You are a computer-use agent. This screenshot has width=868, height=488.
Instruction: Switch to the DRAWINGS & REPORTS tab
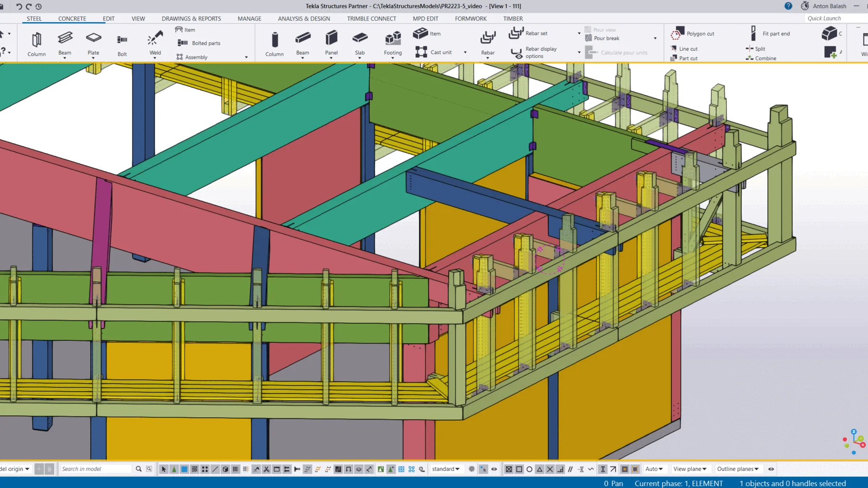pyautogui.click(x=191, y=19)
